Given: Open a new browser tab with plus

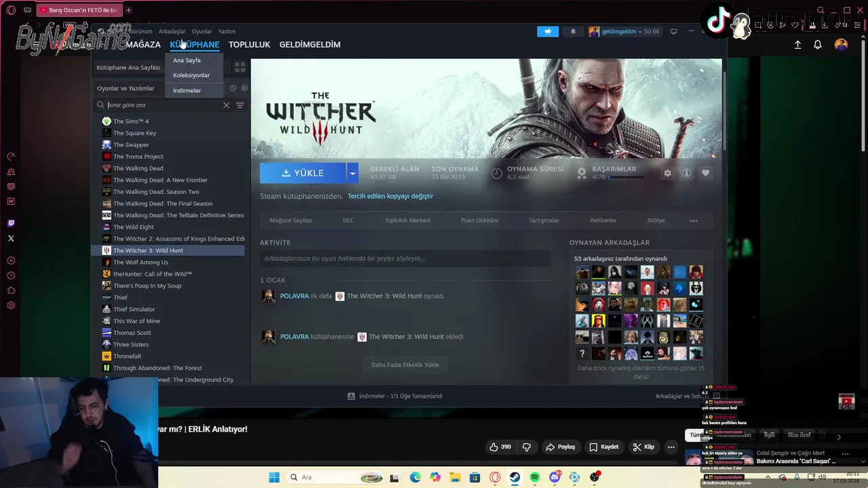Looking at the screenshot, I should click(128, 10).
